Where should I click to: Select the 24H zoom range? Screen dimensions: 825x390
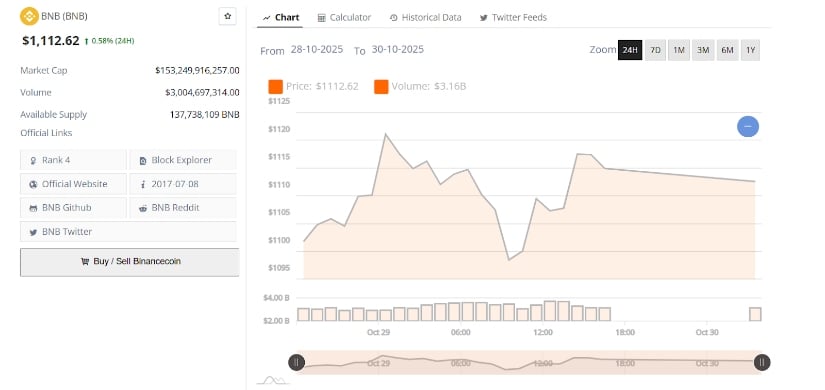coord(630,50)
